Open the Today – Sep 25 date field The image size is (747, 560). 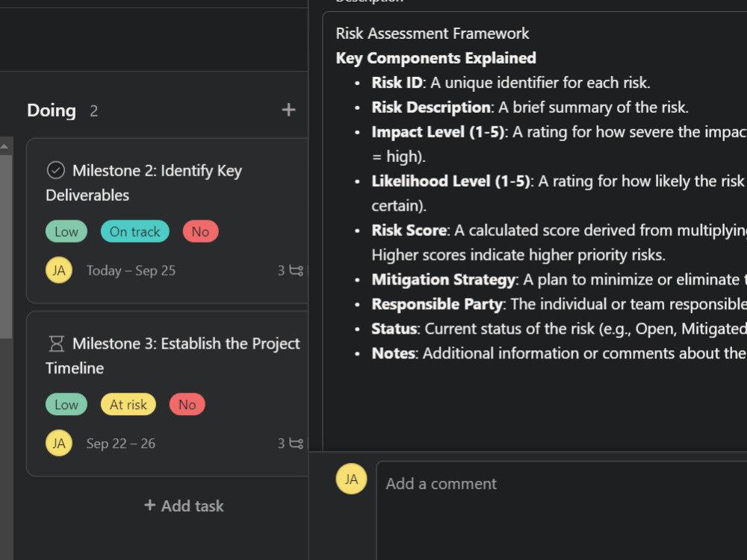(131, 270)
